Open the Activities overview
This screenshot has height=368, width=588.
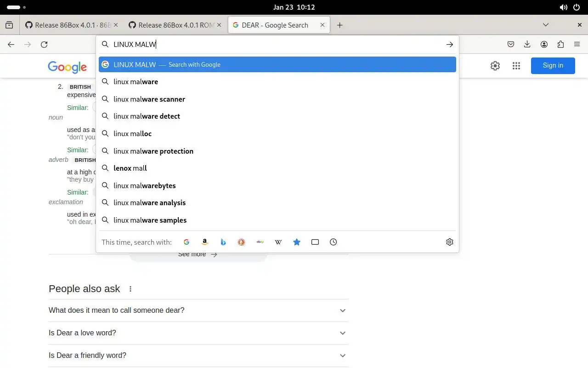(x=16, y=7)
